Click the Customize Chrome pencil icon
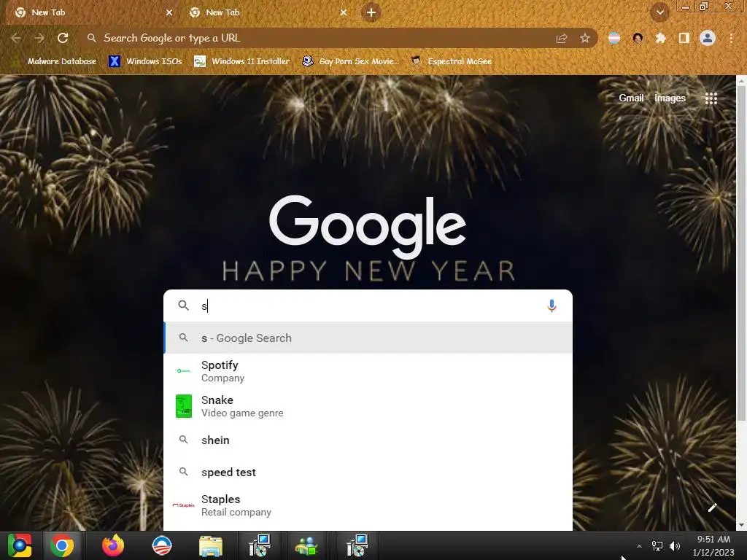Screen dimensions: 747x560 pyautogui.click(x=712, y=507)
